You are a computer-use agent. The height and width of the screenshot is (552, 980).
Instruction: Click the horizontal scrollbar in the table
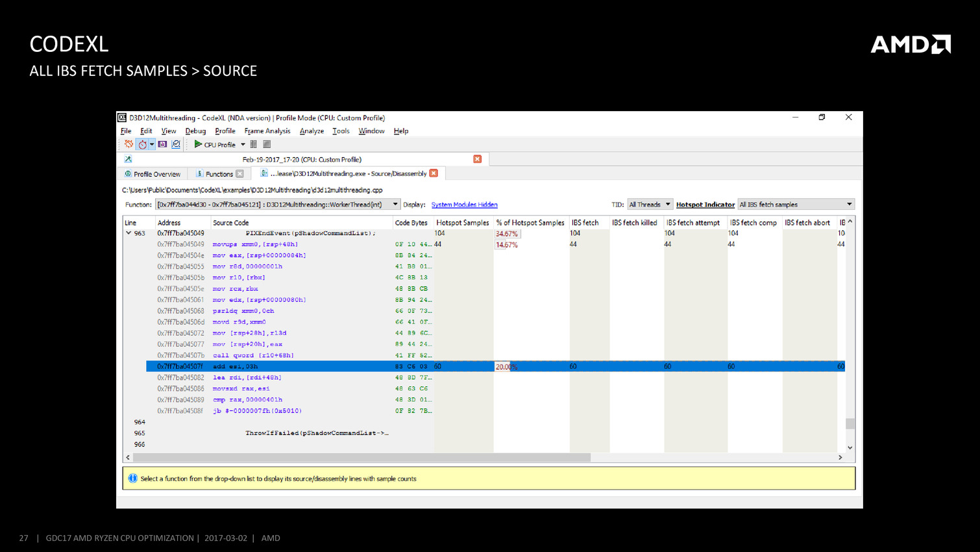(x=361, y=457)
